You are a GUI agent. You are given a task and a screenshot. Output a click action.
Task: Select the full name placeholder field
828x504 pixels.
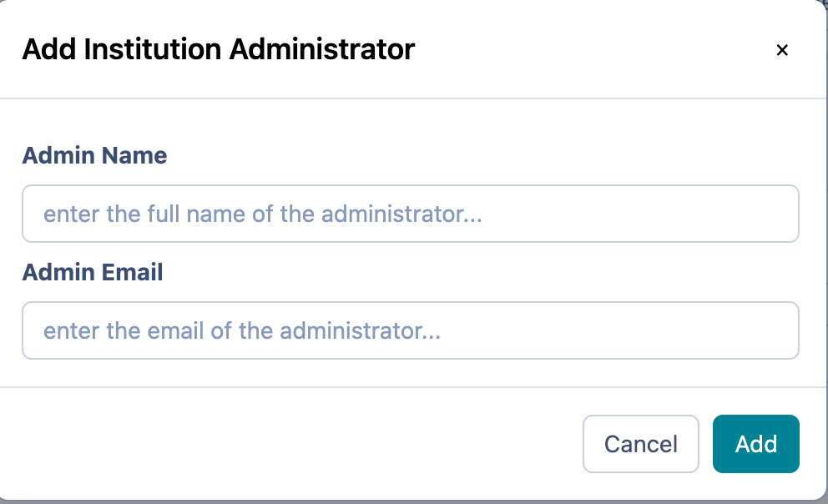pos(410,214)
